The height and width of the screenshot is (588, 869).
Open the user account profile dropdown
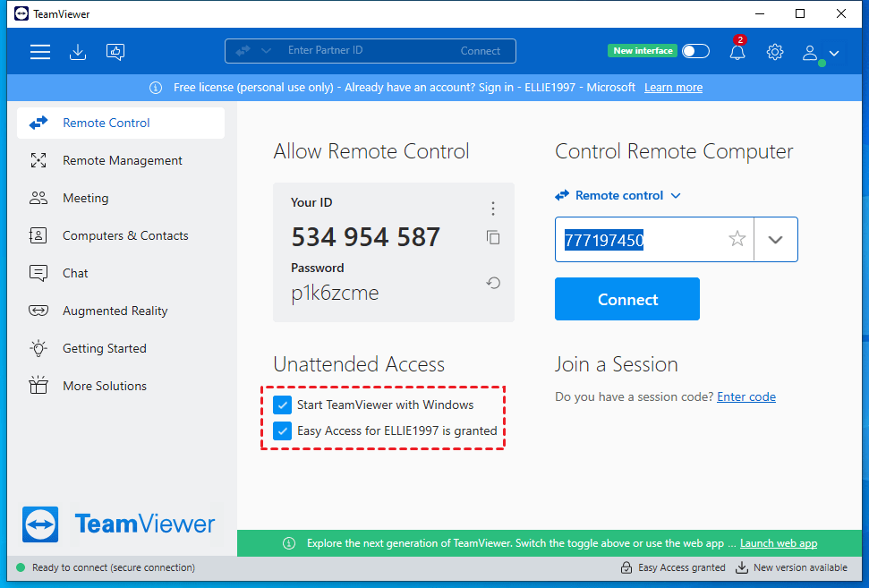coord(820,53)
